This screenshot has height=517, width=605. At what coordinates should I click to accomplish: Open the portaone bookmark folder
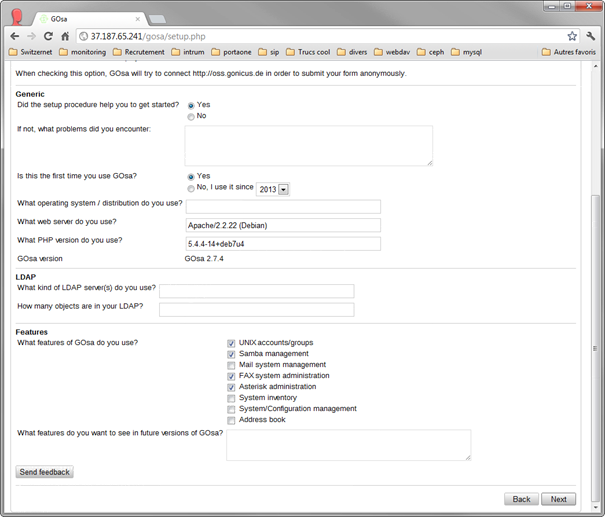pos(232,52)
